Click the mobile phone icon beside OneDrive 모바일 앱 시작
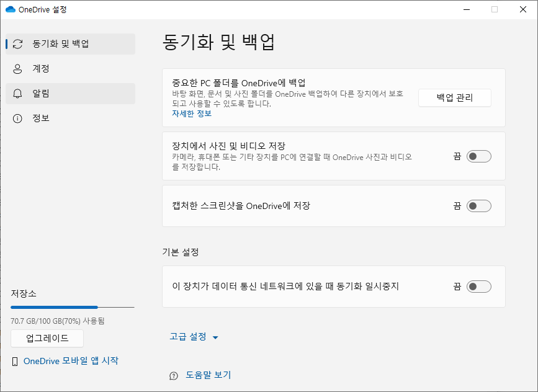The width and height of the screenshot is (538, 392). pos(14,360)
